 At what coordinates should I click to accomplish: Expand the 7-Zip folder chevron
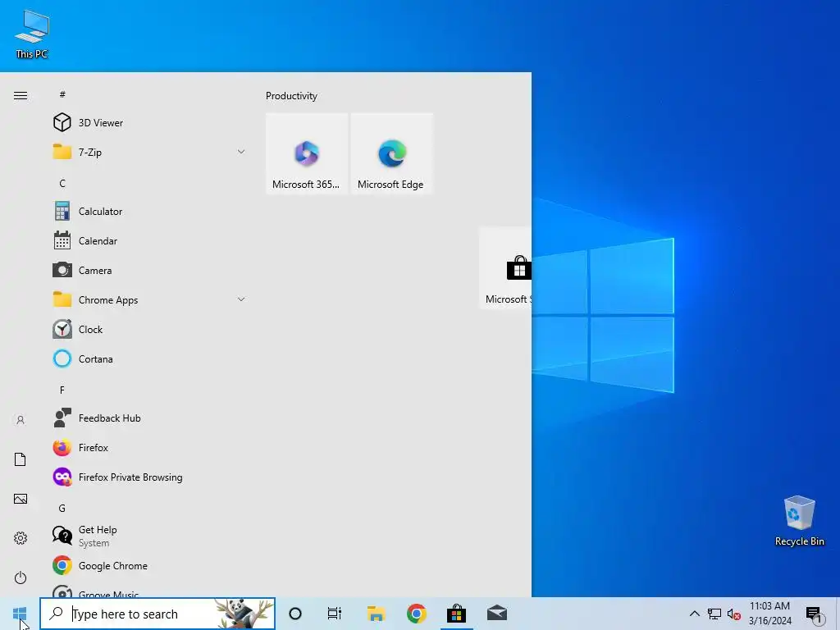point(241,152)
